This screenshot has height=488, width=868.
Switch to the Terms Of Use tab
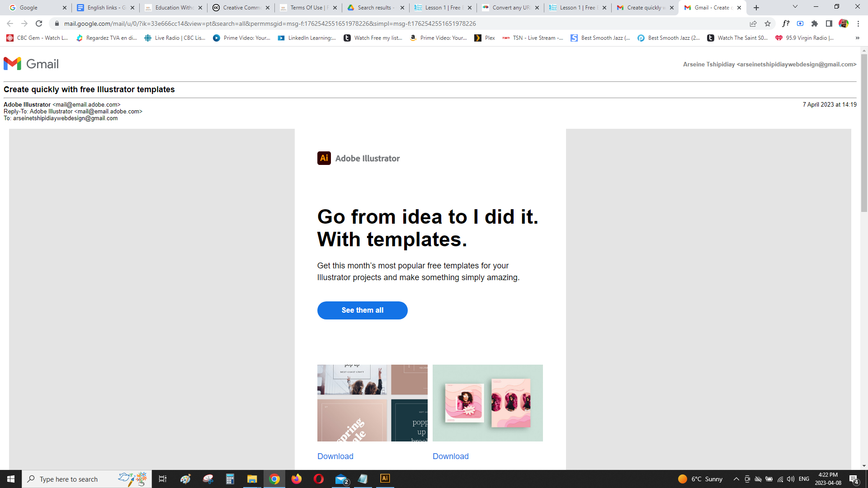(308, 8)
